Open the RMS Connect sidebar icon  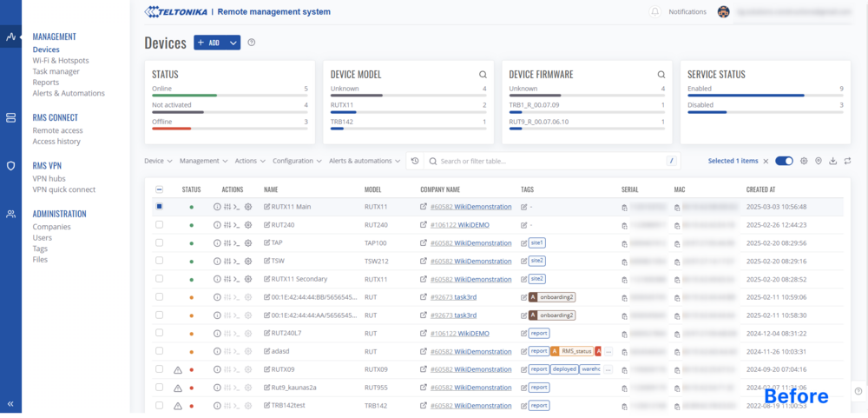(x=10, y=117)
